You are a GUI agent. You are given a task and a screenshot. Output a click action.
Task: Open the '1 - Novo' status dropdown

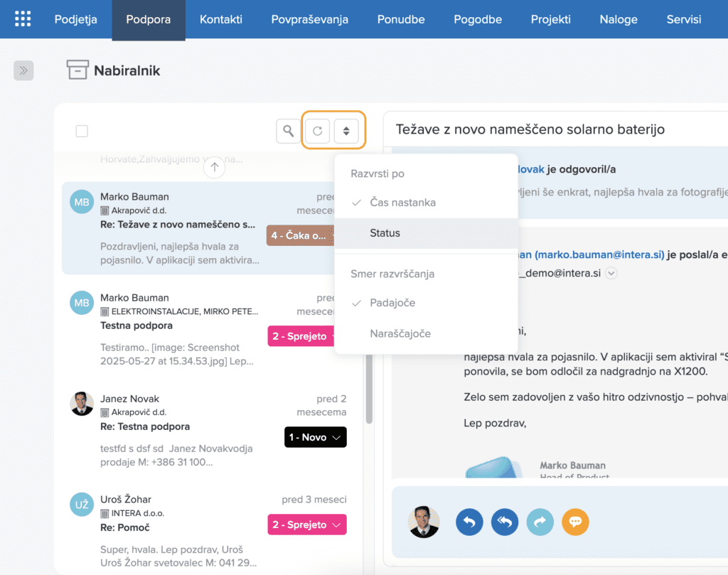pos(315,437)
